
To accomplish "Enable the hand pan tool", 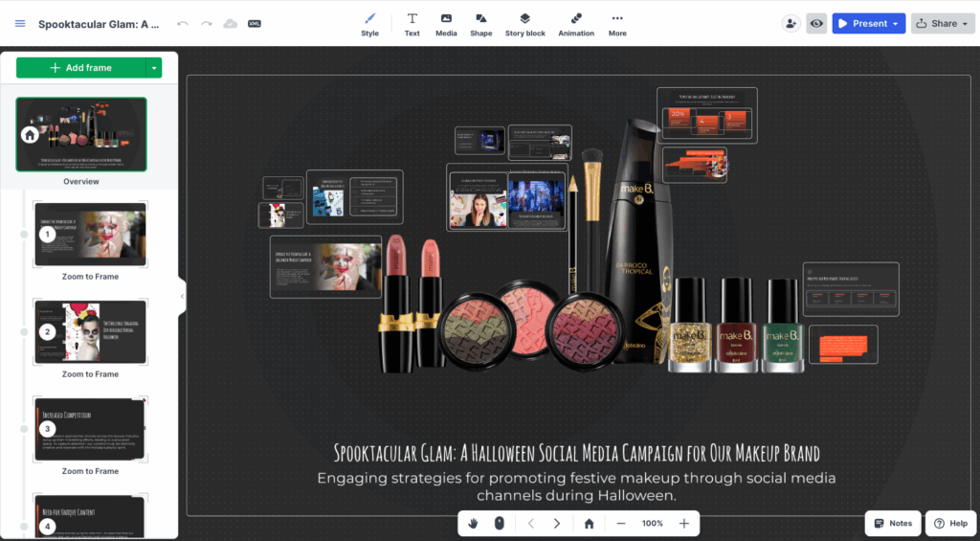I will point(474,524).
